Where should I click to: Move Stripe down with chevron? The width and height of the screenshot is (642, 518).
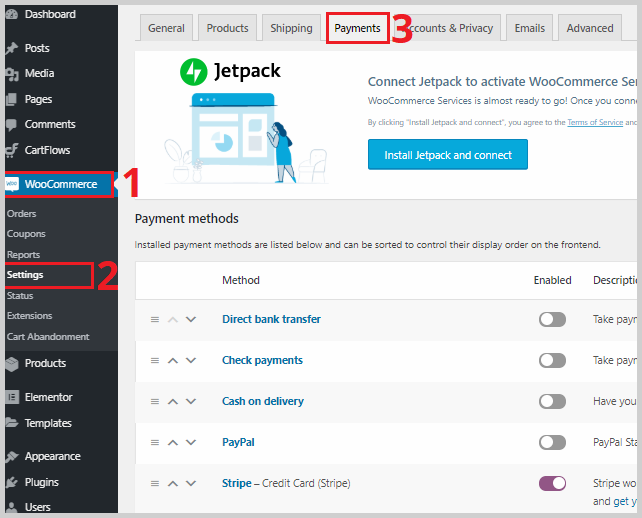tap(191, 483)
